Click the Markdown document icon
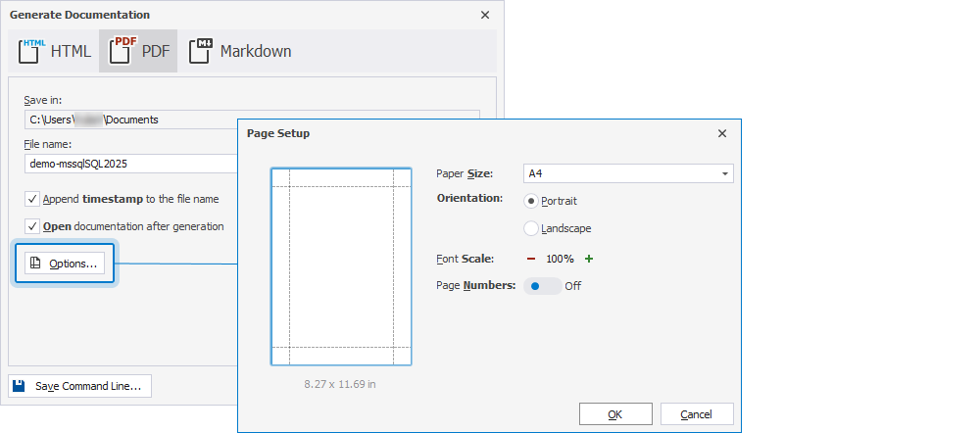Screen dimensions: 980x433 (x=201, y=51)
